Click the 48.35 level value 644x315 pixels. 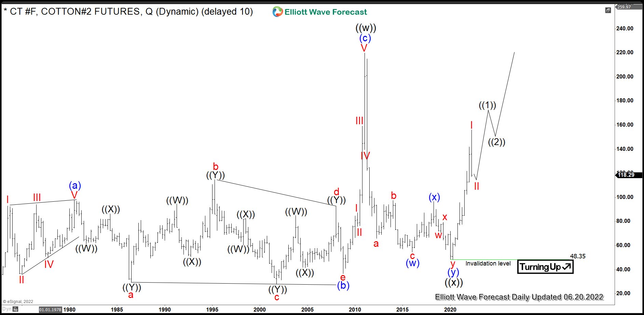click(577, 256)
